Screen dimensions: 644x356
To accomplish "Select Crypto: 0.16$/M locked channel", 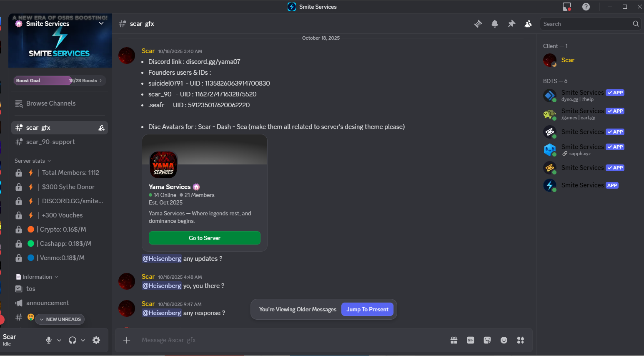I will click(x=60, y=230).
